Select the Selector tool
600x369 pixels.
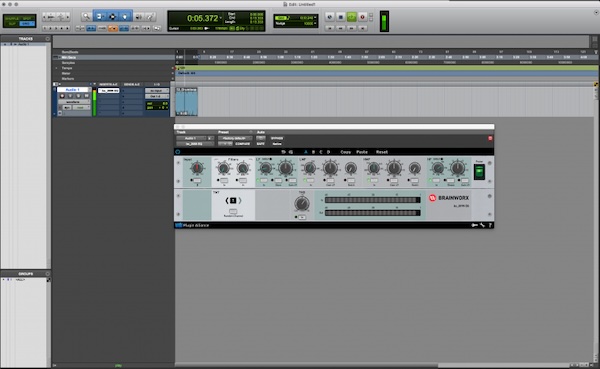tap(112, 16)
